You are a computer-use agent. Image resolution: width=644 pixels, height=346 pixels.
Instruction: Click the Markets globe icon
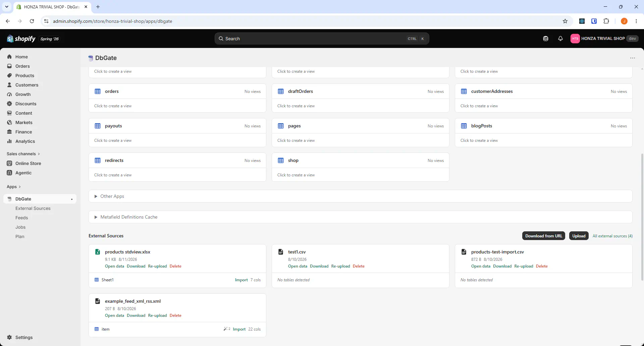[x=9, y=122]
